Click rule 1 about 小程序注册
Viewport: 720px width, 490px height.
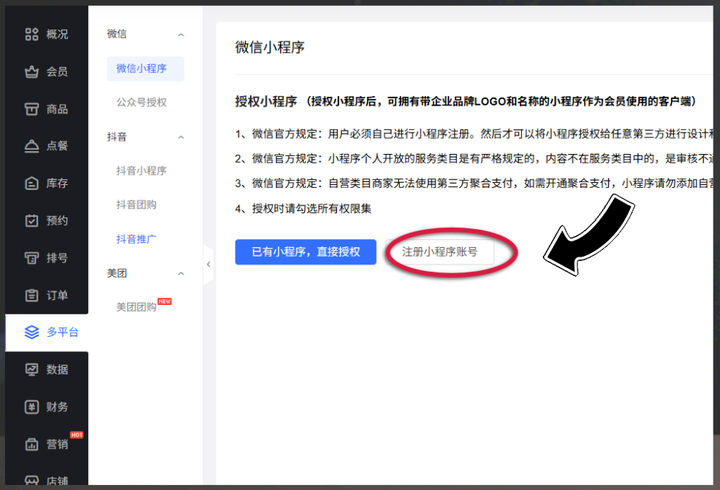coord(474,134)
